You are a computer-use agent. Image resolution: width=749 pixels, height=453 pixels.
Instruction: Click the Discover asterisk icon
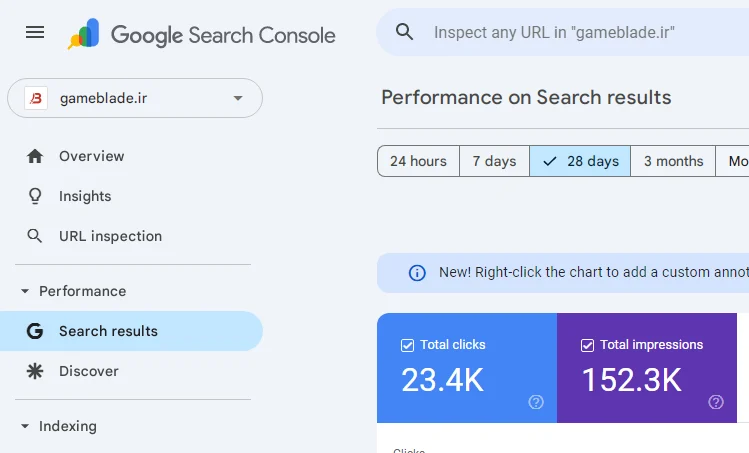tap(35, 371)
